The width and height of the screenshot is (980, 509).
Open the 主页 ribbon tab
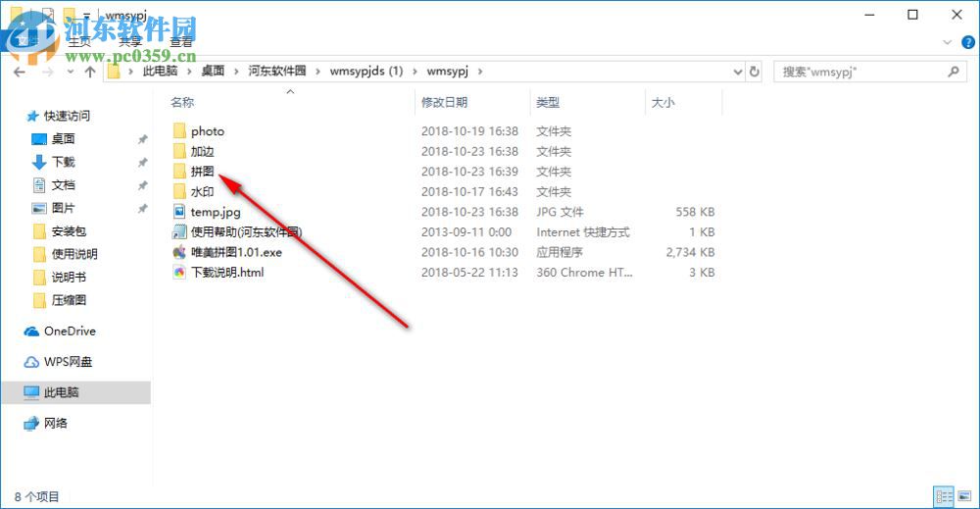pyautogui.click(x=79, y=42)
